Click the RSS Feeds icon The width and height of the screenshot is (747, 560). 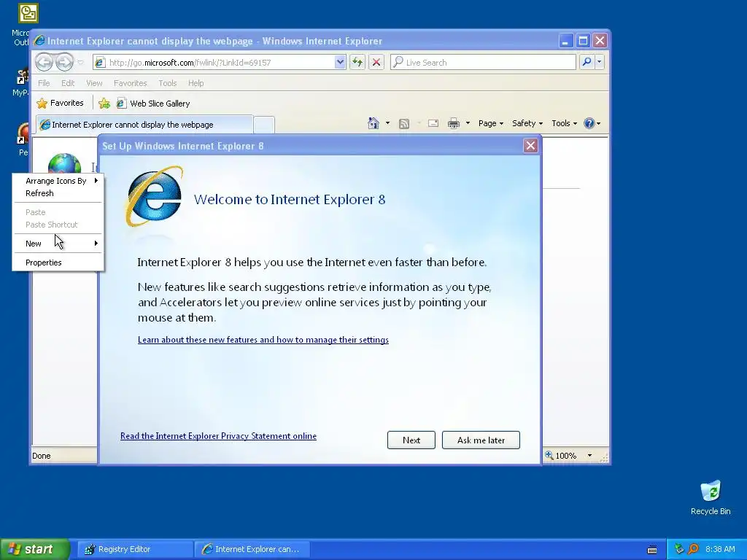404,124
